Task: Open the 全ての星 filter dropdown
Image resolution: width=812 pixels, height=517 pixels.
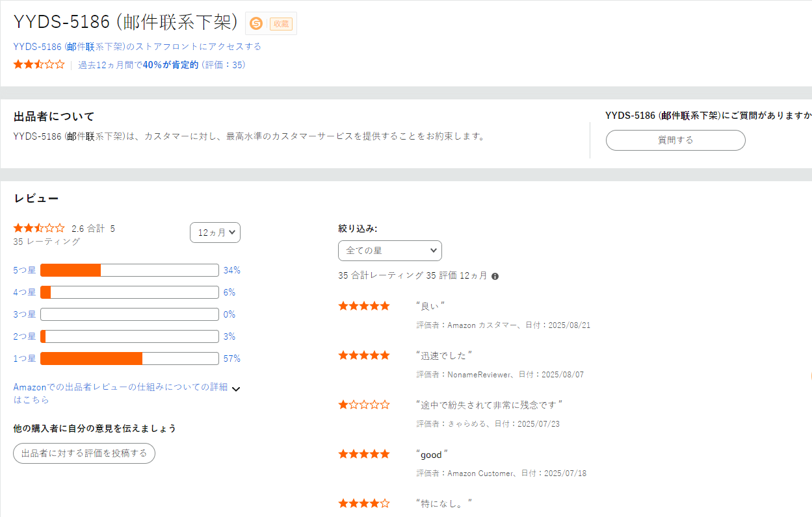Action: coord(390,251)
